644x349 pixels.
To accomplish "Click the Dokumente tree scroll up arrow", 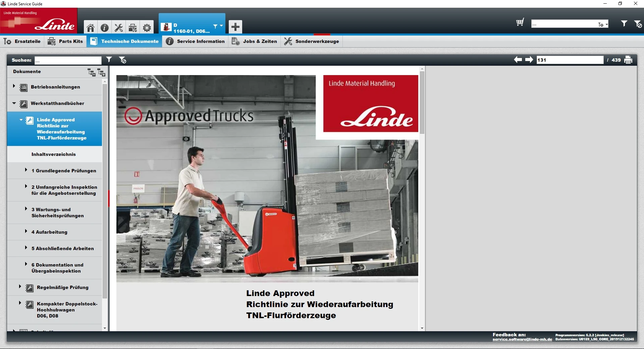I will click(105, 81).
